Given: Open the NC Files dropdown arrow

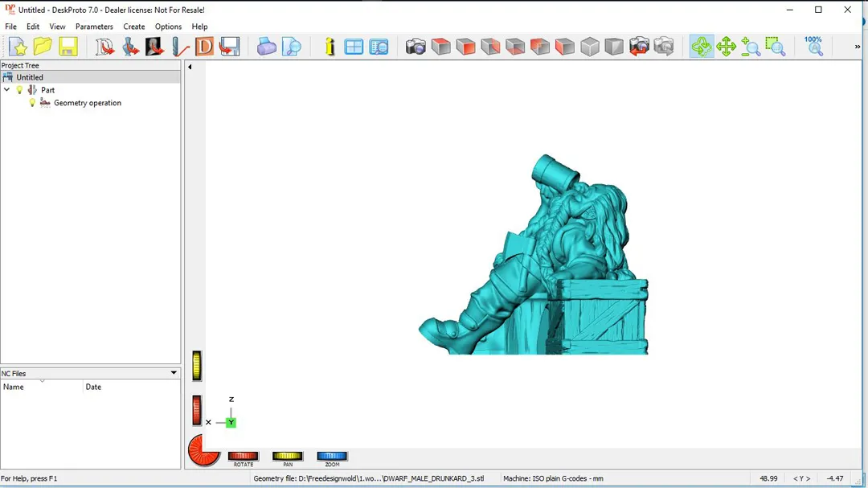Looking at the screenshot, I should pos(174,373).
